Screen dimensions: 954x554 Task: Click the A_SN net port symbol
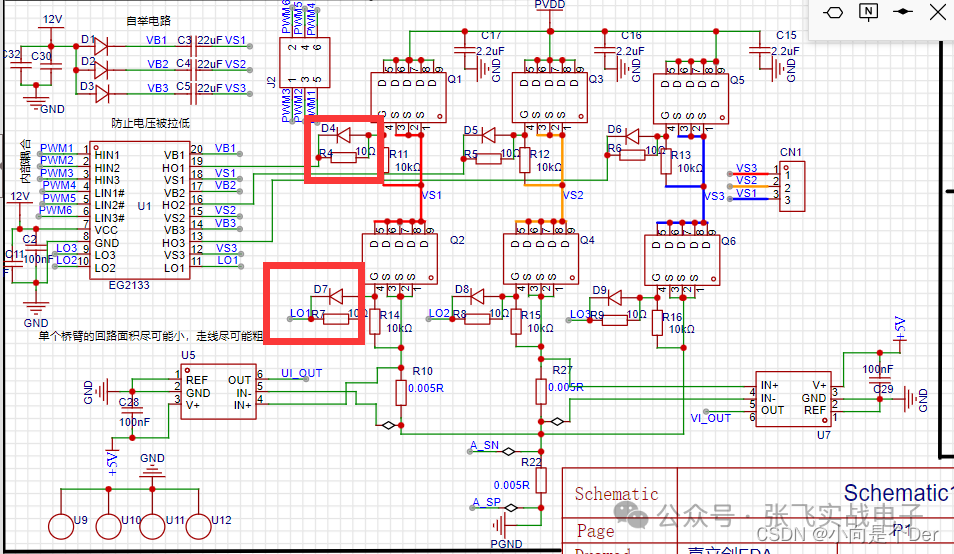[x=509, y=451]
